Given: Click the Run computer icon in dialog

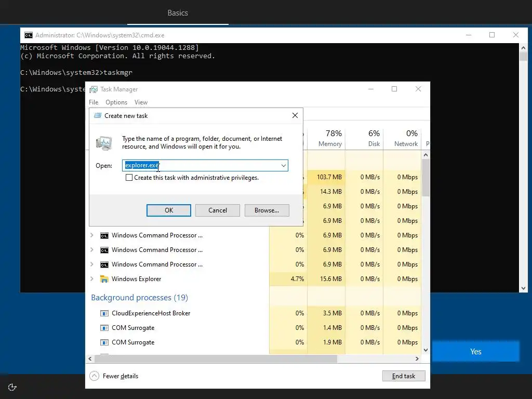Looking at the screenshot, I should pos(104,143).
